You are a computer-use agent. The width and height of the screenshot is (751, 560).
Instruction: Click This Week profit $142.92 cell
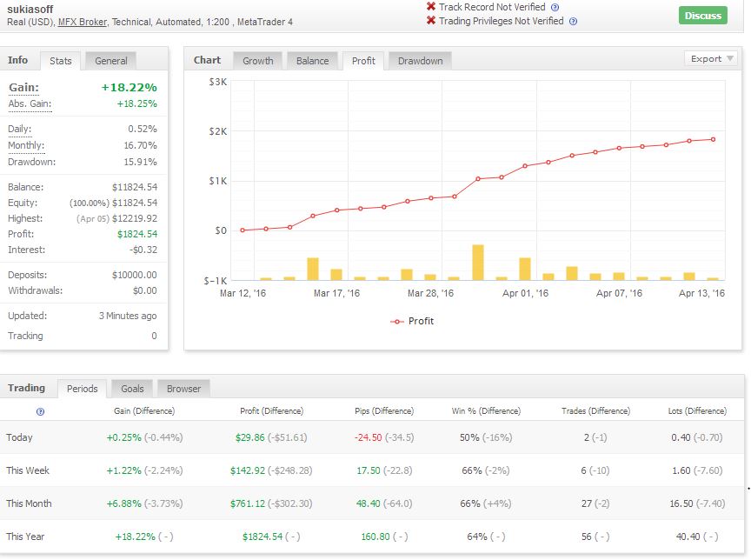[x=271, y=470]
